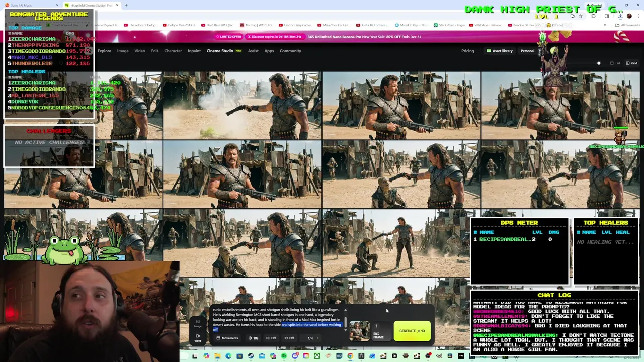Open File Explorer from the taskbar
The image size is (644, 362).
click(x=217, y=356)
